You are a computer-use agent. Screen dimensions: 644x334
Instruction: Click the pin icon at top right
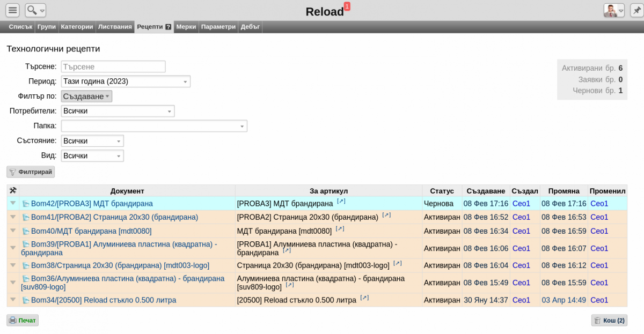tap(636, 10)
